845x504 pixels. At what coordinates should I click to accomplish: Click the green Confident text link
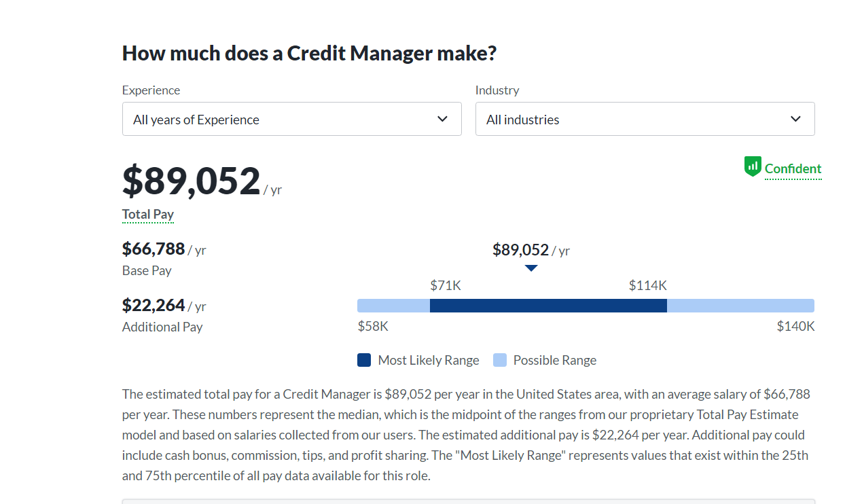793,168
